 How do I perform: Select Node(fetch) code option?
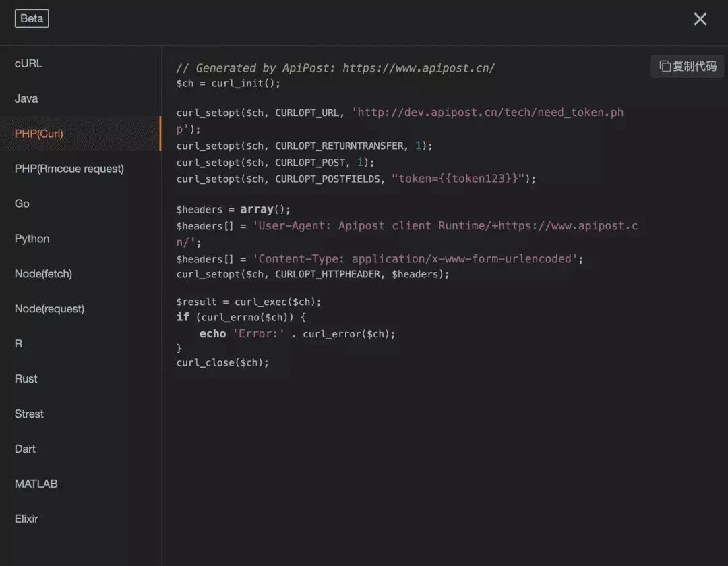pyautogui.click(x=80, y=274)
